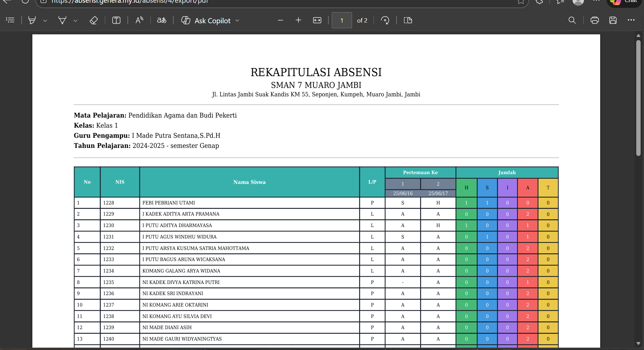Click I KADEK ADITYA ARTA PRAMANA
The width and height of the screenshot is (644, 350).
(x=181, y=214)
